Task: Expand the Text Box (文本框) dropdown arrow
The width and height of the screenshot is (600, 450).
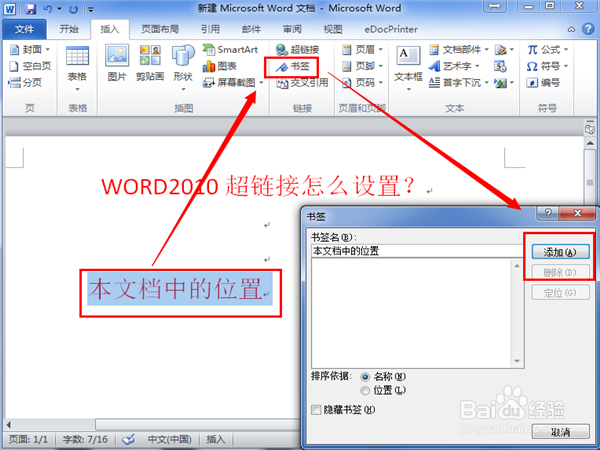Action: pyautogui.click(x=408, y=89)
